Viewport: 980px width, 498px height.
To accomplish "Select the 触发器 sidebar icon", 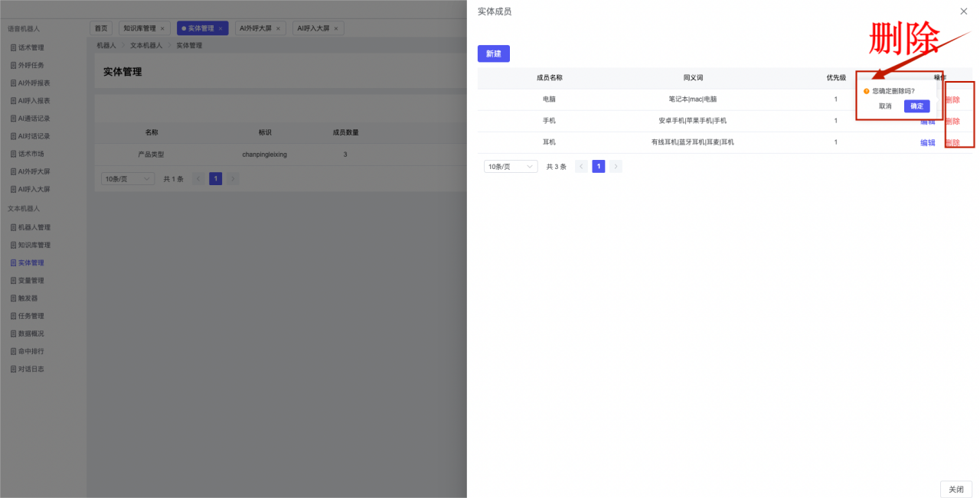I will (x=13, y=298).
